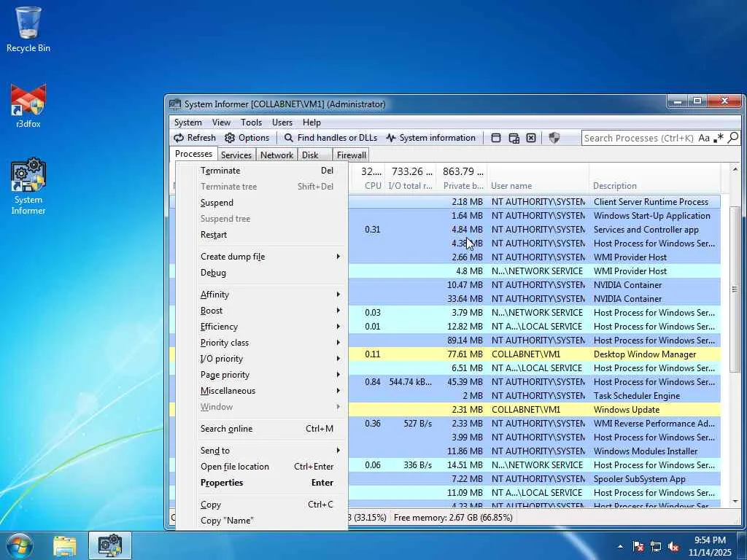Expand the Page priority submenu

tap(262, 375)
